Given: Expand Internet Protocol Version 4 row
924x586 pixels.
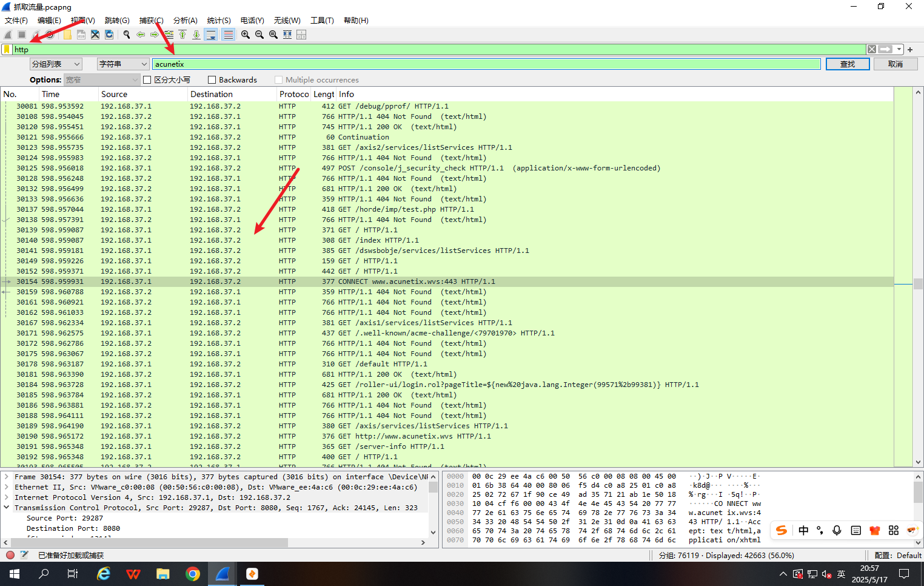Looking at the screenshot, I should [x=7, y=497].
